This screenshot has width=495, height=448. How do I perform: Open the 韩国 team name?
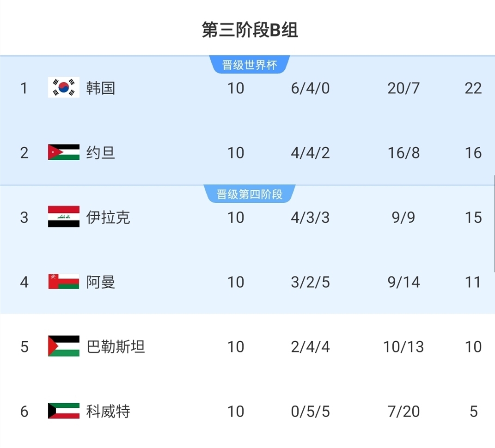(101, 88)
